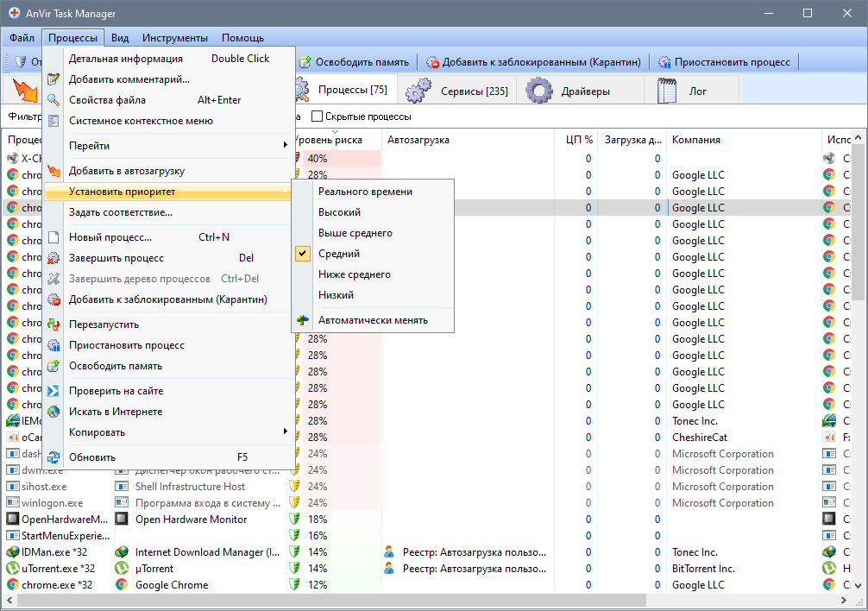868x611 pixels.
Task: Click the Open Hardware Monitor process icon
Action: (x=13, y=520)
